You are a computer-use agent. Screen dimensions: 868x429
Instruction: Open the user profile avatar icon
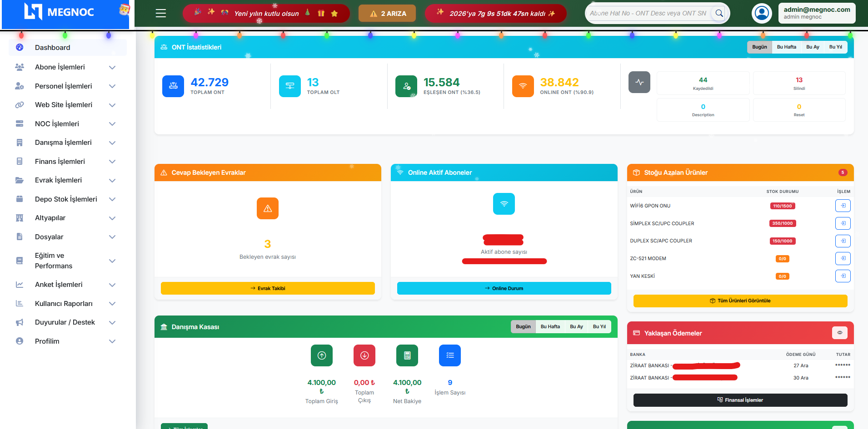762,13
